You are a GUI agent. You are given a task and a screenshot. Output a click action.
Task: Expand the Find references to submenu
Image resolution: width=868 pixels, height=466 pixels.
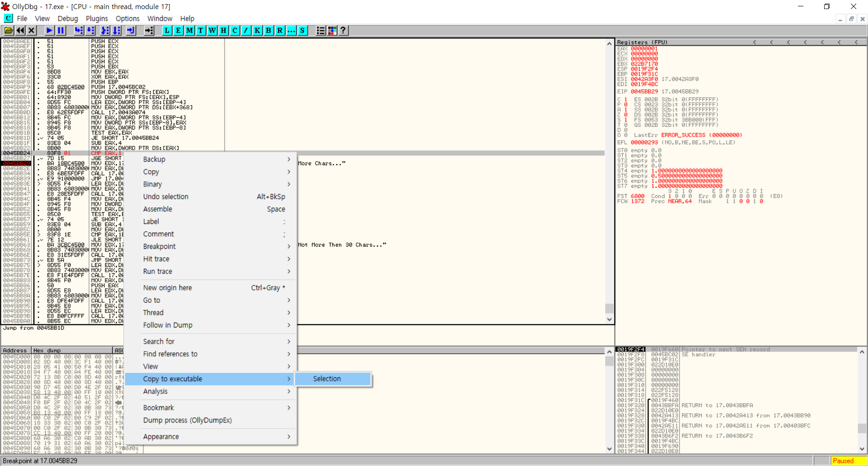pyautogui.click(x=211, y=354)
